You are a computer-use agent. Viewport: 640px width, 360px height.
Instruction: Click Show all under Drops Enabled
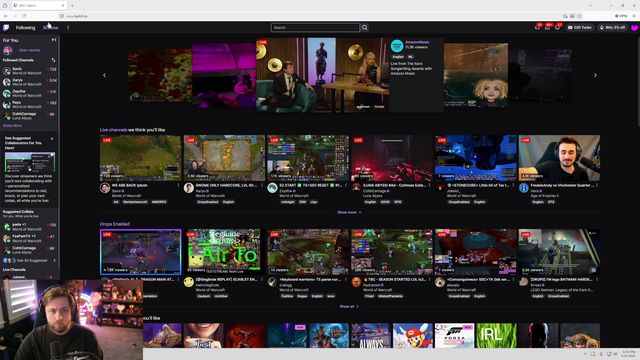pos(349,307)
